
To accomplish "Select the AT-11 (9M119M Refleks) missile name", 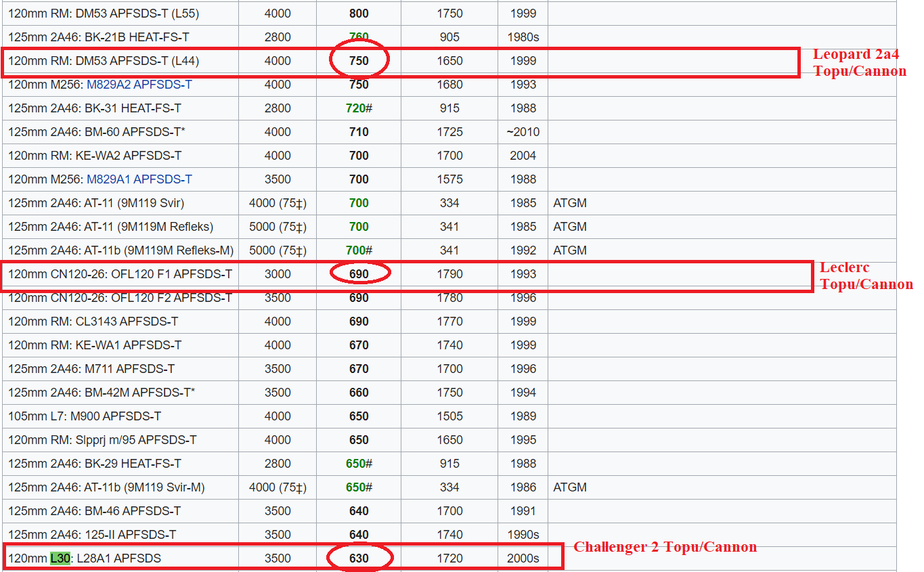I will [149, 227].
